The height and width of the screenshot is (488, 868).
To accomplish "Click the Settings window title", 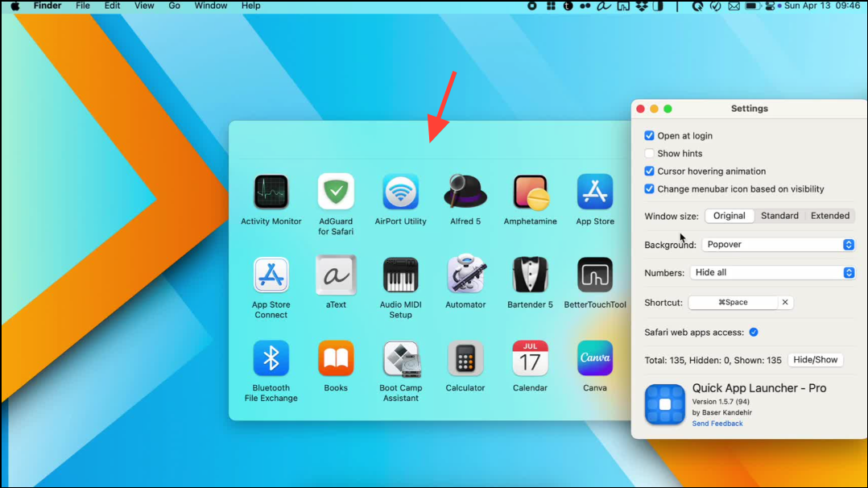I will coord(750,109).
